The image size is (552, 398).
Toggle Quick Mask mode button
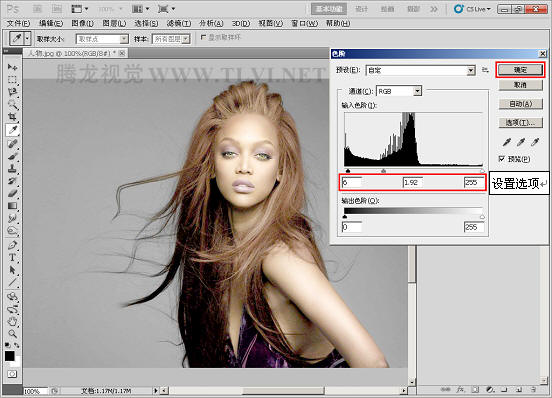pyautogui.click(x=12, y=374)
